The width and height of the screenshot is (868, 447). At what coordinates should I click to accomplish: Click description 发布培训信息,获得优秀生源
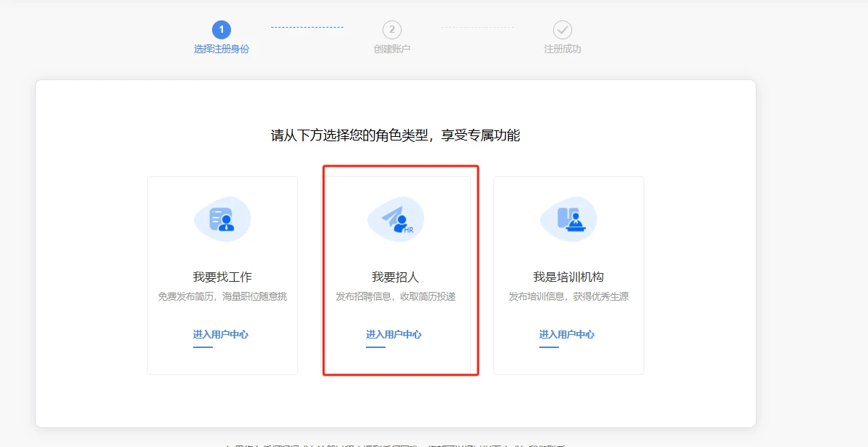click(568, 296)
